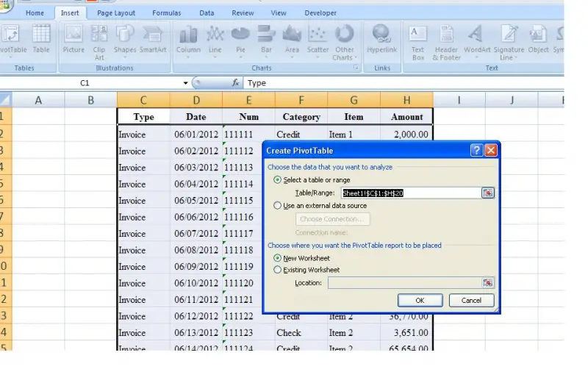Screen dimensions: 588x372
Task: Insert a Text Box
Action: [x=417, y=43]
